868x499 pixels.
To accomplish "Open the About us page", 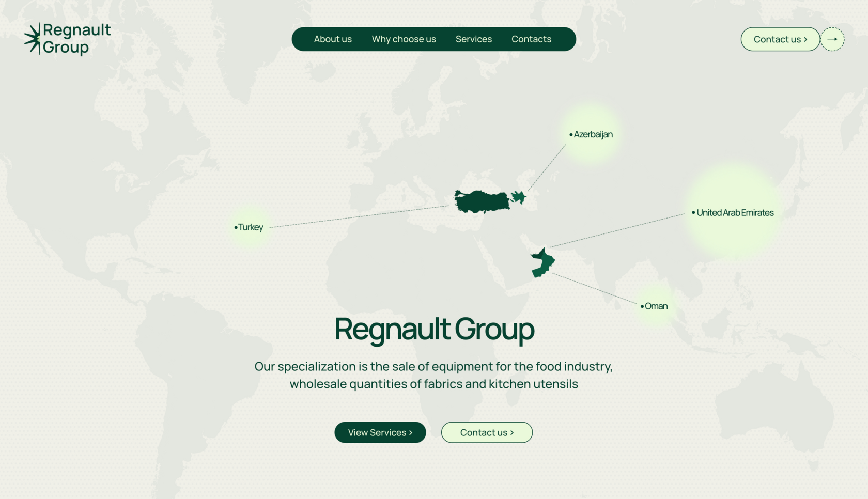I will (333, 39).
